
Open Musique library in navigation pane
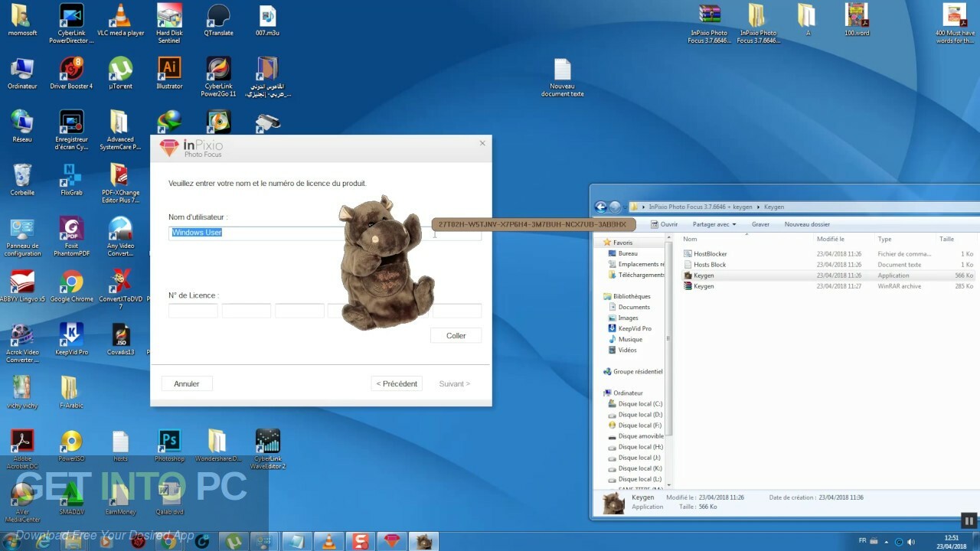[630, 339]
